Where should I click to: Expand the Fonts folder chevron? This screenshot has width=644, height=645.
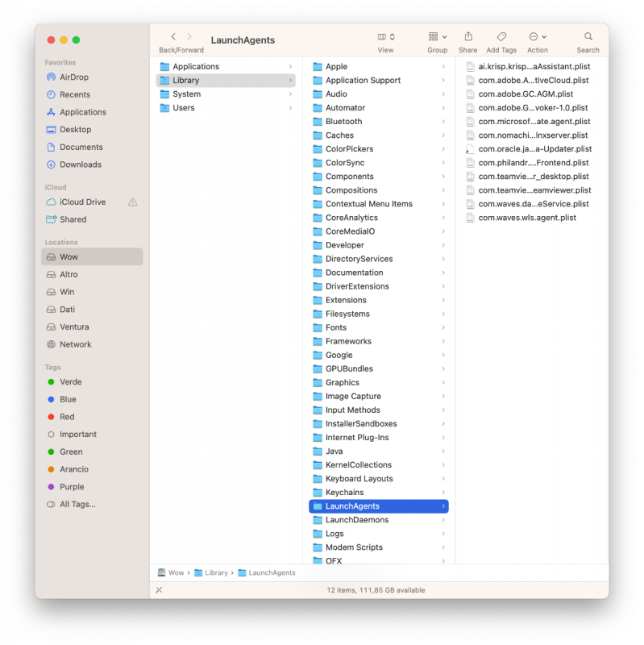[443, 327]
